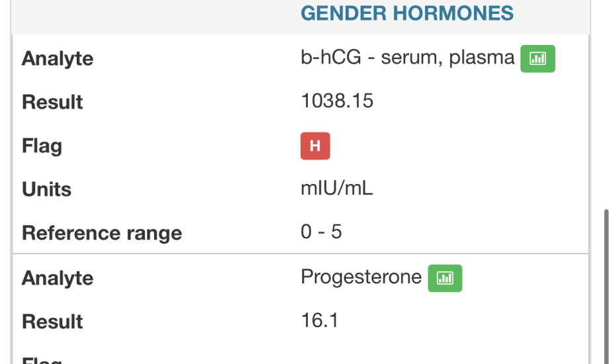
Task: Click the vertical scrollbar on the right edge
Action: point(607,285)
